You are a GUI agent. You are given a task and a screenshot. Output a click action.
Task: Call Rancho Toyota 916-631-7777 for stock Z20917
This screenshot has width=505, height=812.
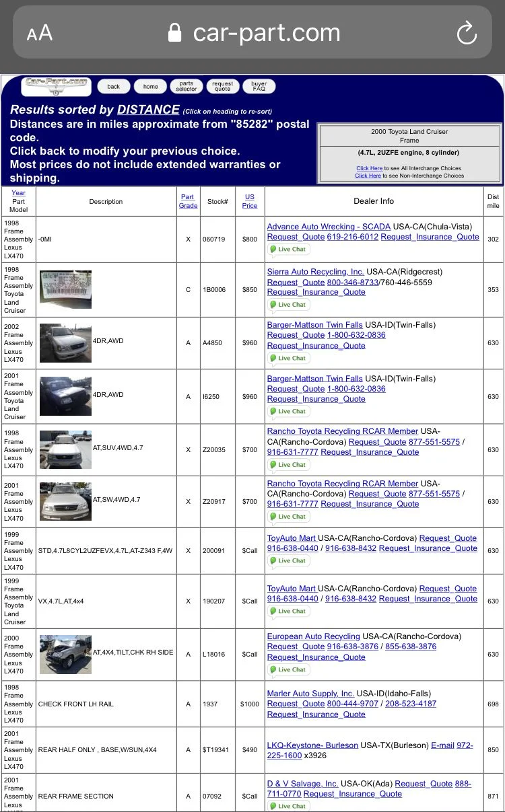[x=293, y=504]
